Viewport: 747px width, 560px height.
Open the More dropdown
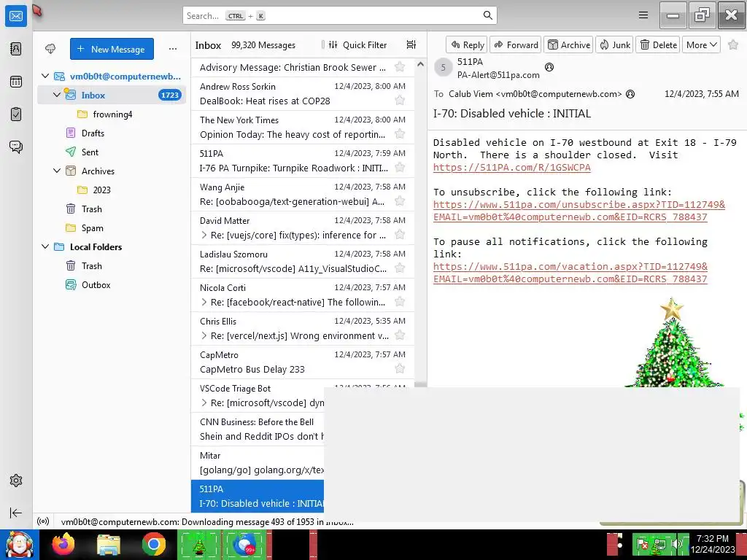[701, 44]
